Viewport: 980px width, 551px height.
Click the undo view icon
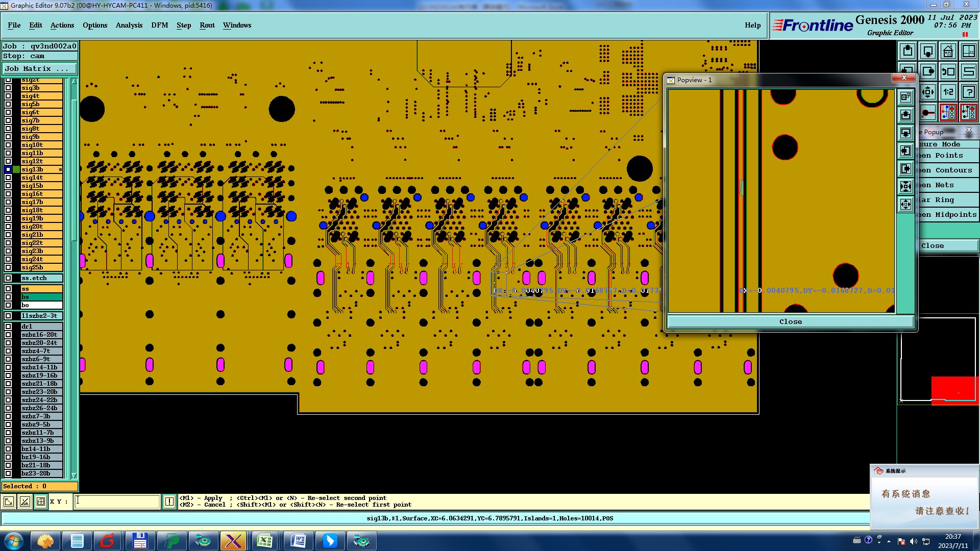coord(948,71)
